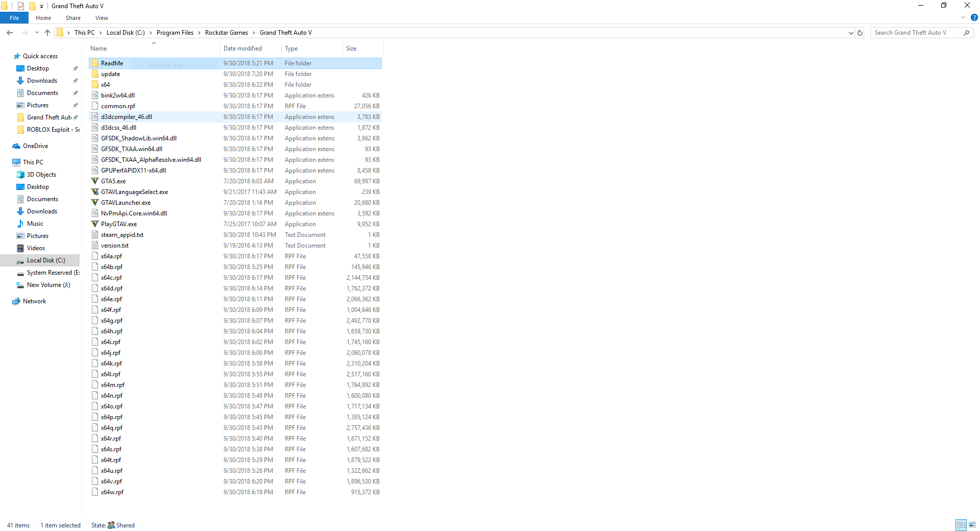This screenshot has height=531, width=980.
Task: Open ROBLOX Exploit folder shortcut
Action: [53, 130]
